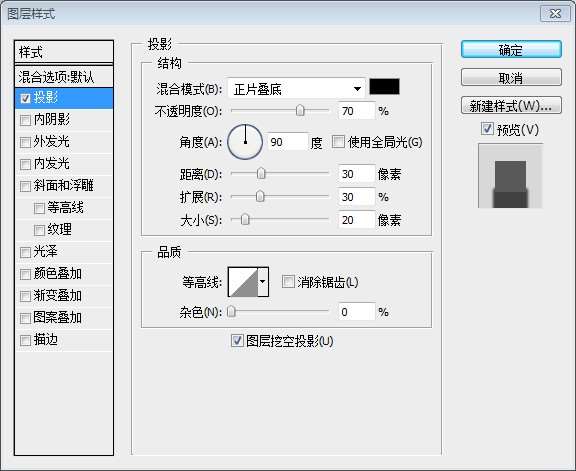Uncheck 图层挖空投影 checkbox
This screenshot has width=576, height=471.
point(237,341)
